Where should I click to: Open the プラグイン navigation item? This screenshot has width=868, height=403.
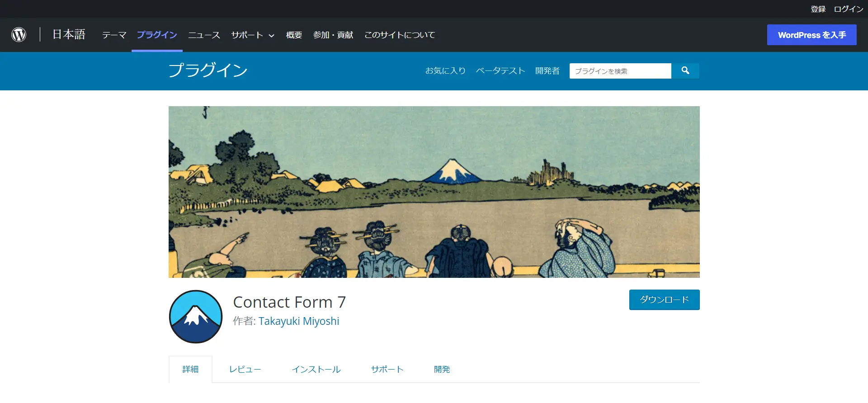157,35
